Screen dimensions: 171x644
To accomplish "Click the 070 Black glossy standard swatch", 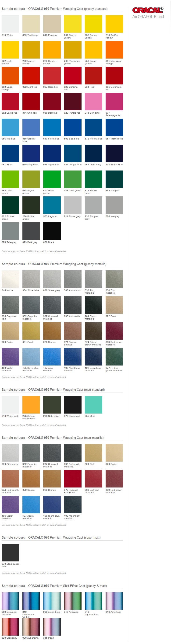I will click(x=52, y=231).
